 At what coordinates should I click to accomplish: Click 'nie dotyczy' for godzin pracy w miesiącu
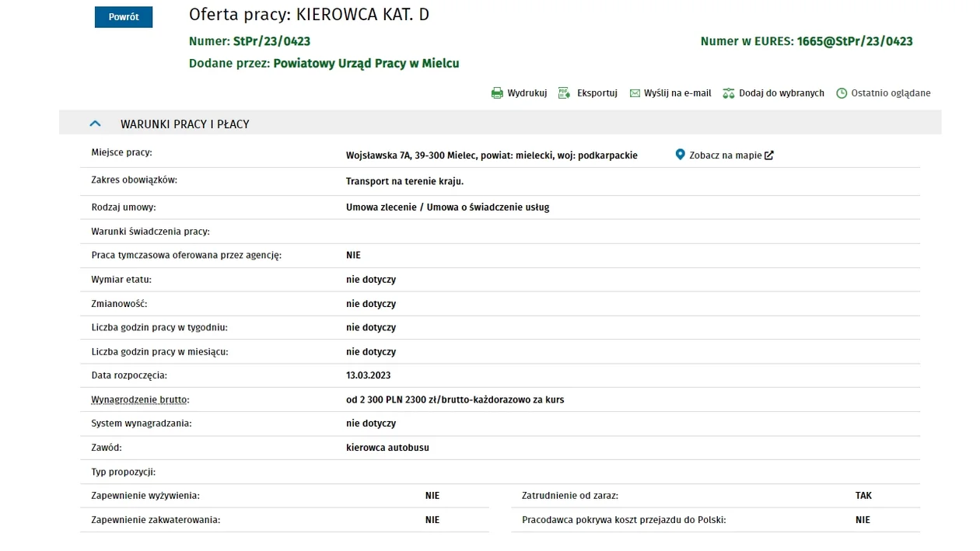371,352
